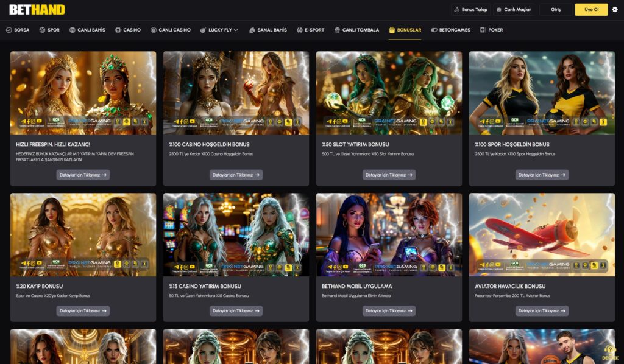
Task: Click the Bonus Talep icon
Action: [456, 10]
